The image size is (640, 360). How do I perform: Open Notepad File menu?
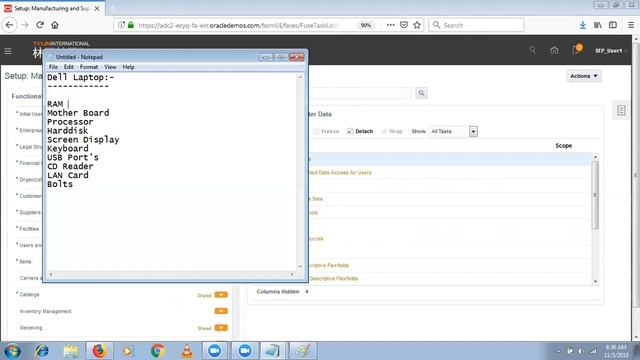click(x=53, y=67)
